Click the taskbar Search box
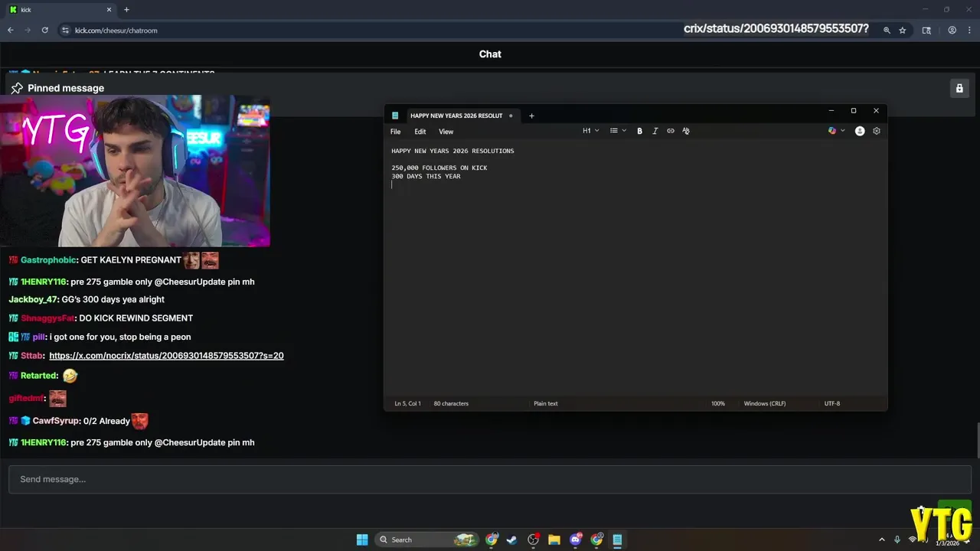980x551 pixels. (427, 540)
